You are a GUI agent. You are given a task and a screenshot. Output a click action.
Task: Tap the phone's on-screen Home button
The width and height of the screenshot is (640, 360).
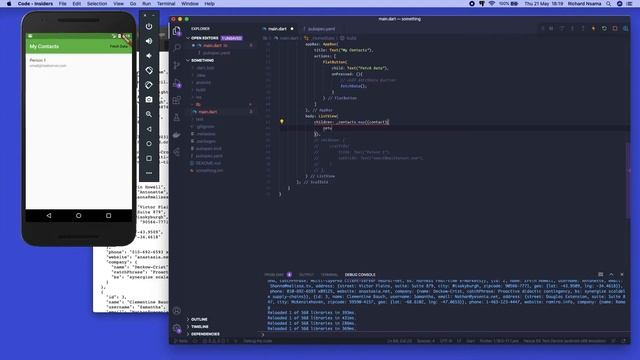(x=78, y=216)
